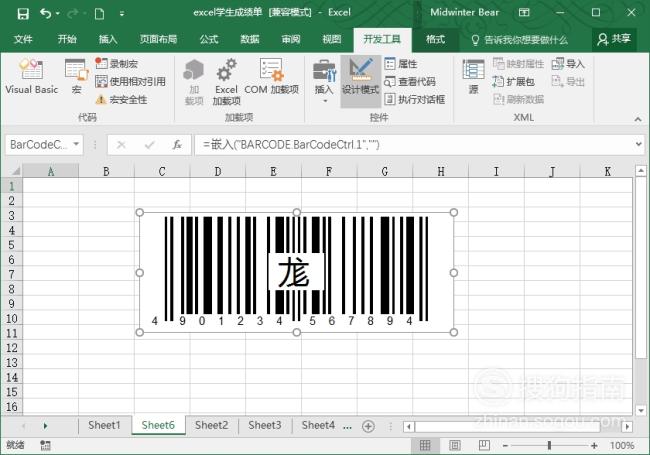The width and height of the screenshot is (650, 455).
Task: Expand the formula bar
Action: pyautogui.click(x=639, y=144)
